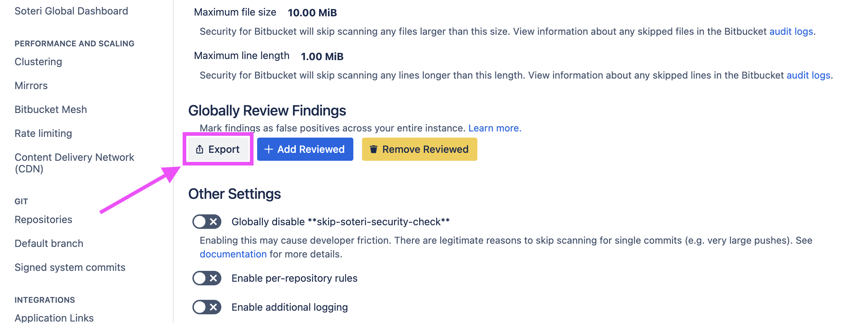Open Rate limiting settings
This screenshot has height=323, width=868.
pyautogui.click(x=43, y=133)
